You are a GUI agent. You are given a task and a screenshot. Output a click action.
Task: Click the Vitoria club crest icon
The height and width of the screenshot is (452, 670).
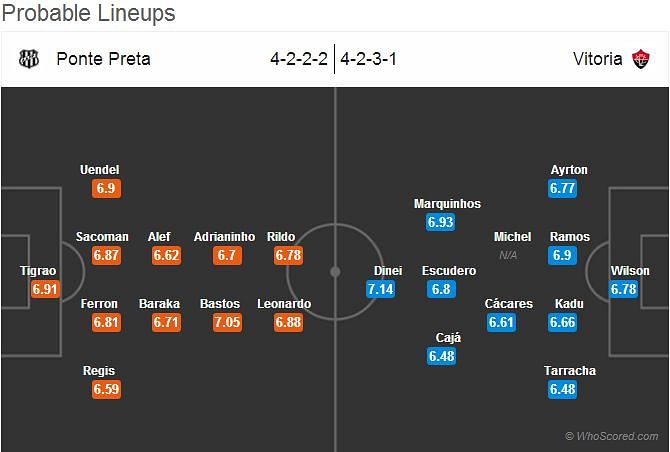pos(641,59)
